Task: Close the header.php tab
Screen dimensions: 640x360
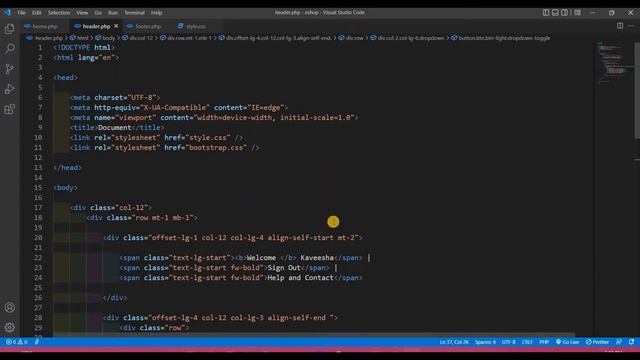Action: pyautogui.click(x=116, y=26)
